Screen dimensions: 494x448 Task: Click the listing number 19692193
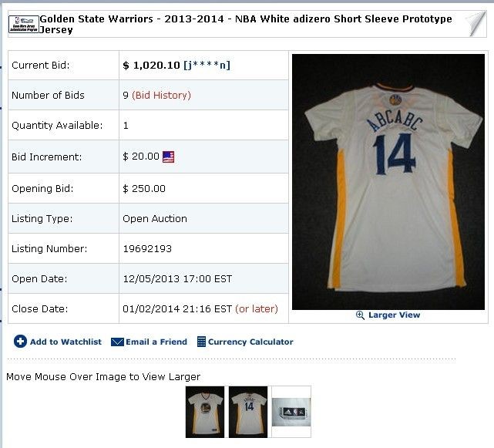click(x=147, y=249)
